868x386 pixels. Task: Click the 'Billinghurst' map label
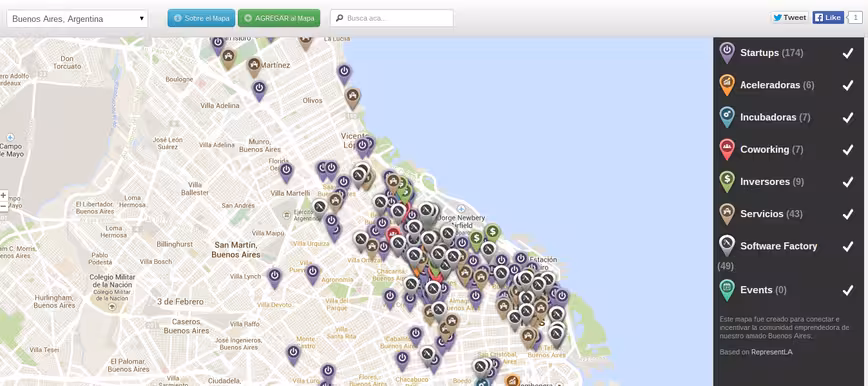174,244
